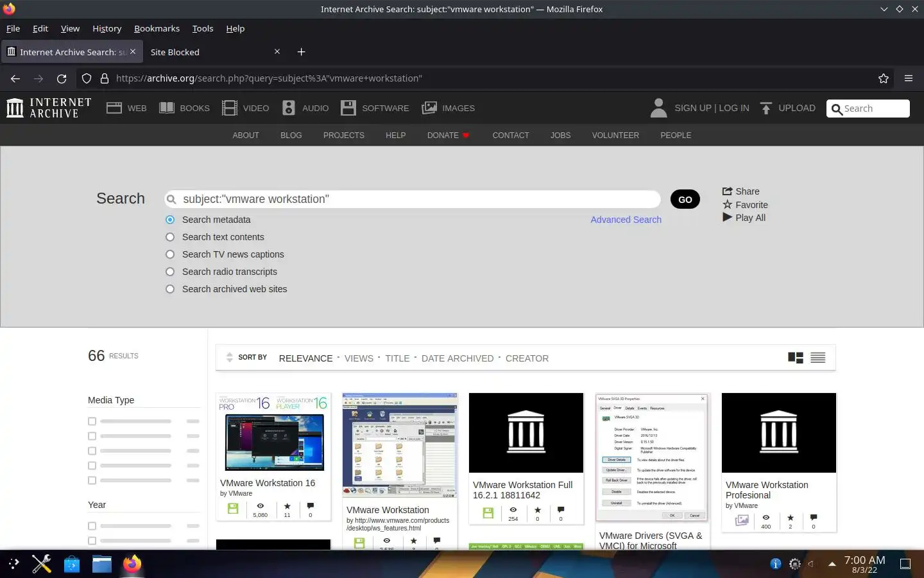924x578 pixels.
Task: Open the DONATE link
Action: coord(448,136)
